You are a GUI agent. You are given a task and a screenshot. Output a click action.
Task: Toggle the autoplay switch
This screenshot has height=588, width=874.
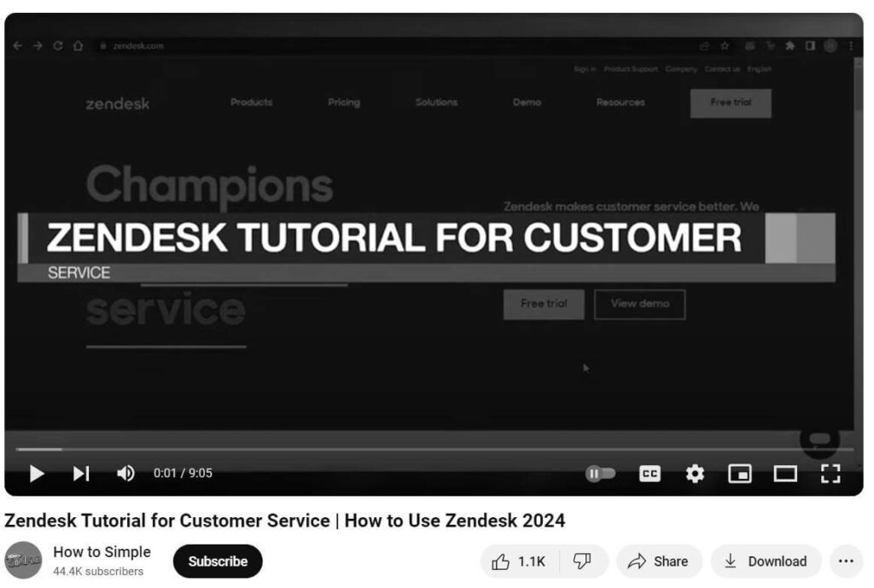click(x=600, y=474)
